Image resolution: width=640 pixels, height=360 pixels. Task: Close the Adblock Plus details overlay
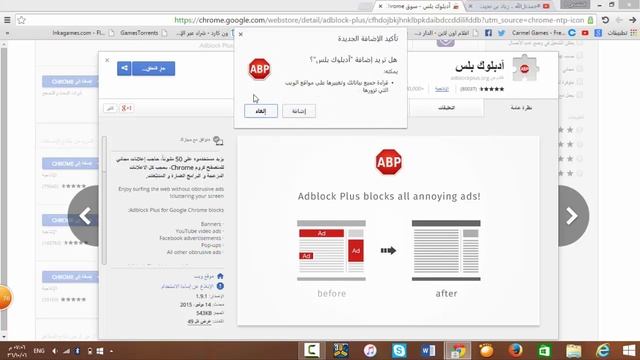[107, 60]
